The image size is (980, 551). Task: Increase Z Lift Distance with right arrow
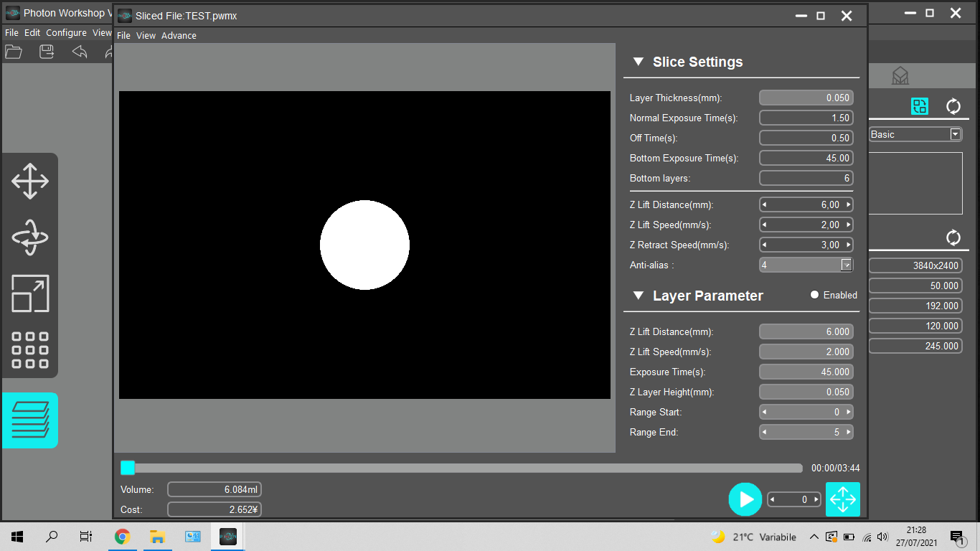[849, 205]
